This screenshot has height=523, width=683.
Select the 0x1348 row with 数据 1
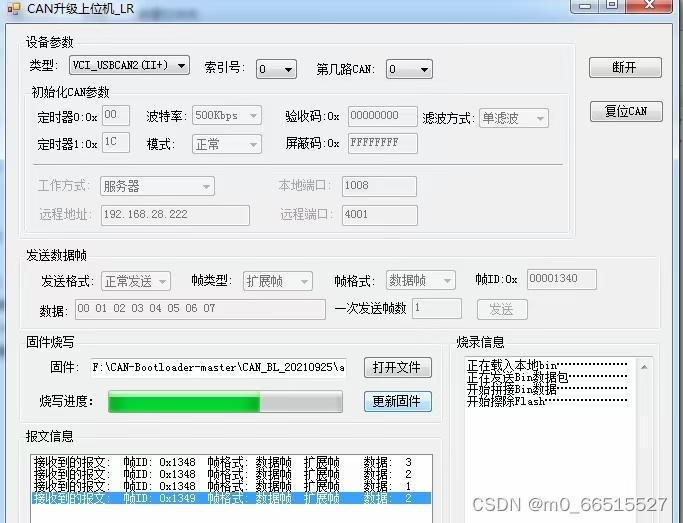231,486
